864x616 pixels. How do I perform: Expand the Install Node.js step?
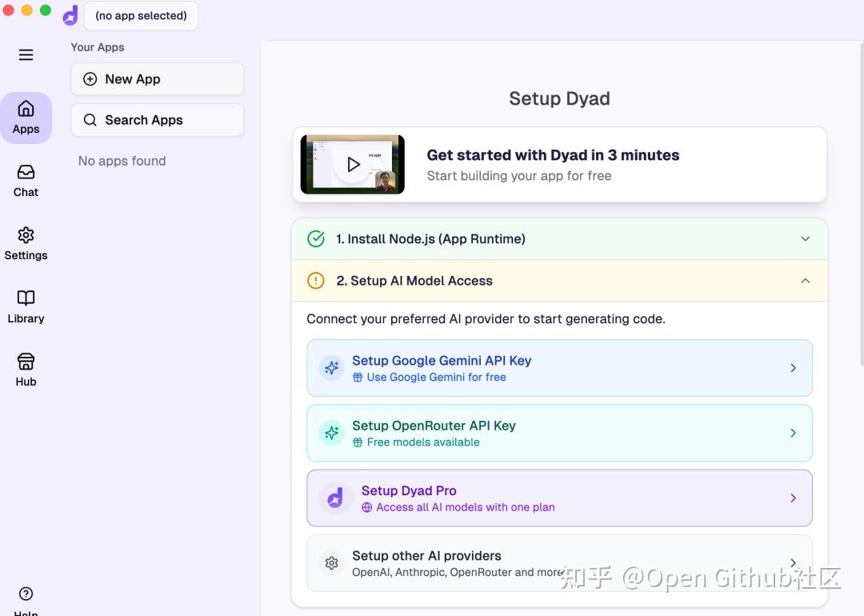pos(805,239)
